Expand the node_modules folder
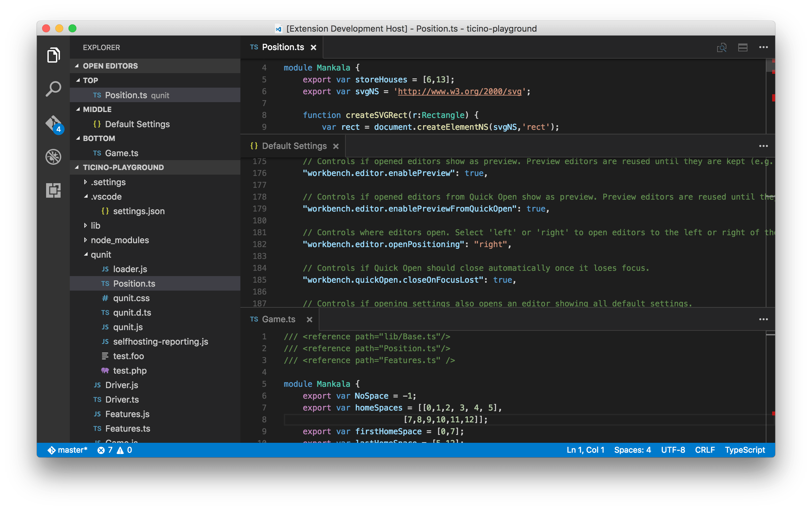Image resolution: width=812 pixels, height=510 pixels. [86, 240]
